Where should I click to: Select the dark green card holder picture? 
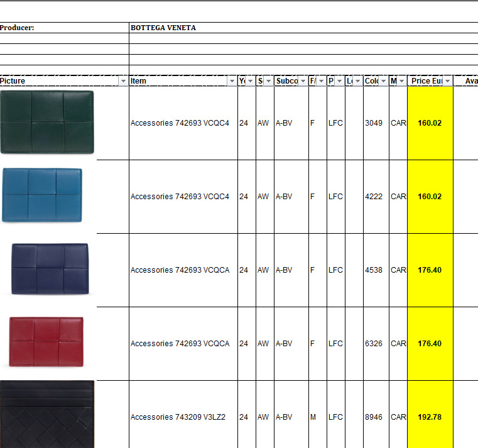coord(47,122)
